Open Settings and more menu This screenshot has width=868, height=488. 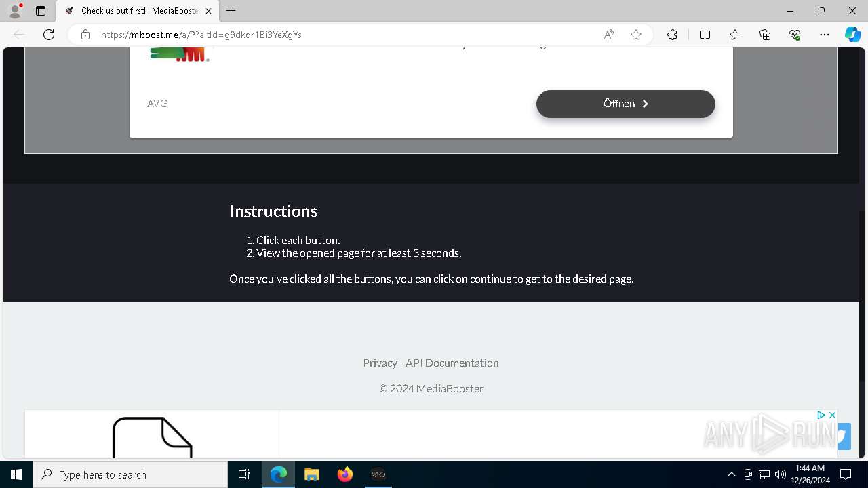pos(825,35)
